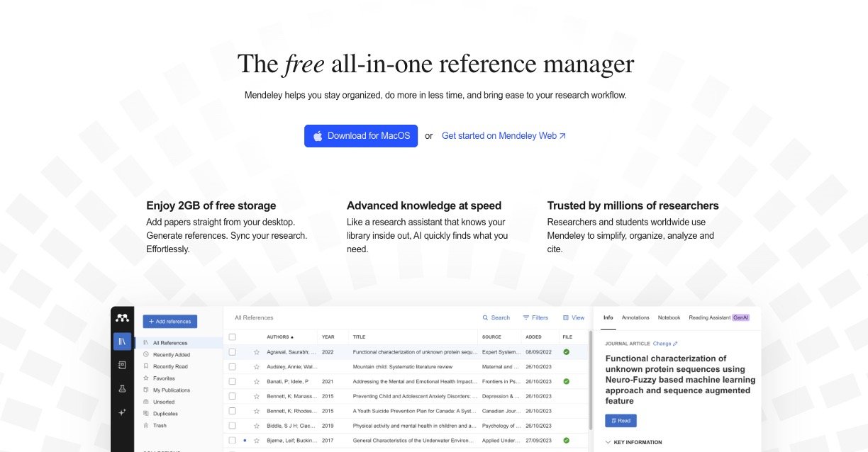
Task: Open the Library icon in the dark rail
Action: tap(122, 341)
